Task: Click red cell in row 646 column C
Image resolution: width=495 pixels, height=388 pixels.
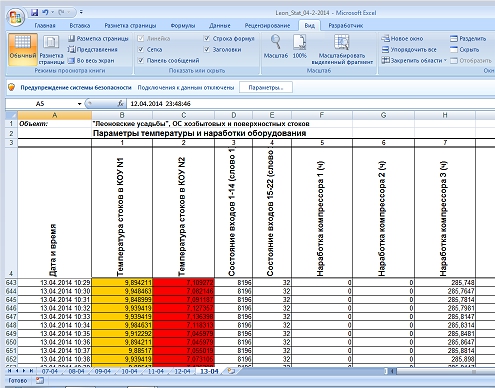Action: click(x=183, y=308)
